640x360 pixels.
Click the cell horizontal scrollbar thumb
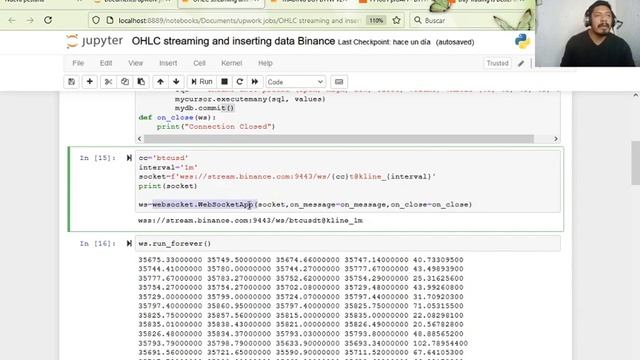pyautogui.click(x=338, y=139)
